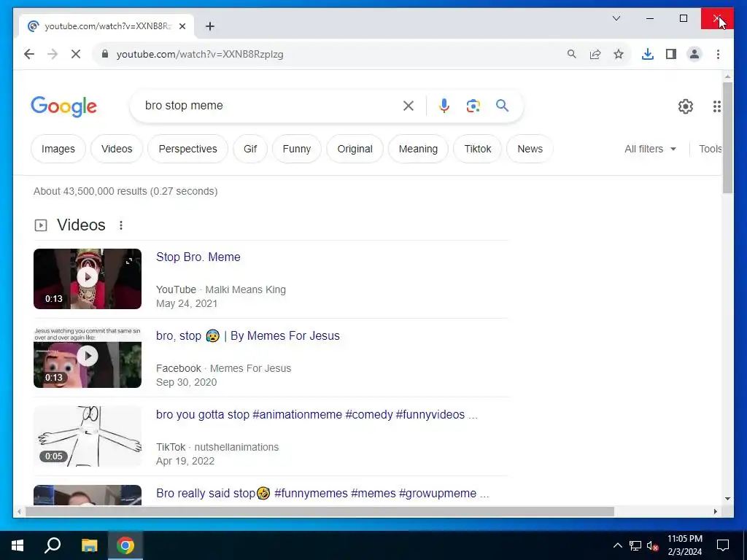This screenshot has width=747, height=560.
Task: Open the network status tray icon
Action: tap(635, 545)
